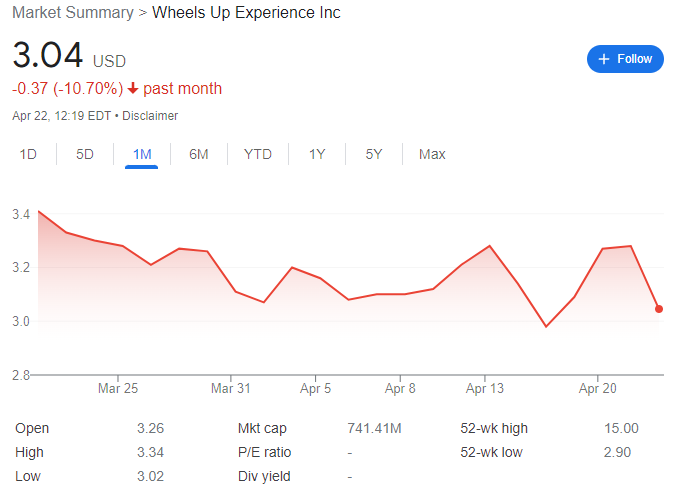Click the 52-wk high value 15.00
This screenshot has height=494, width=697.
pyautogui.click(x=622, y=428)
